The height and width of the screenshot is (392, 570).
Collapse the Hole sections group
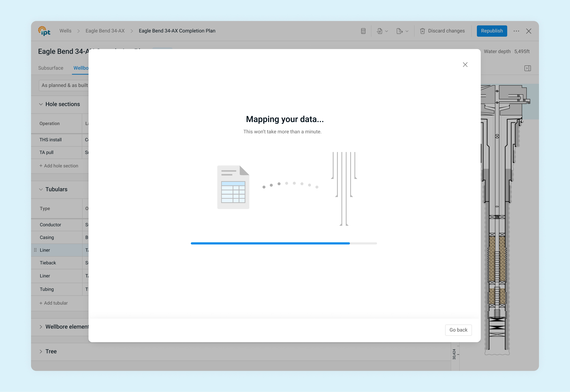(x=41, y=104)
